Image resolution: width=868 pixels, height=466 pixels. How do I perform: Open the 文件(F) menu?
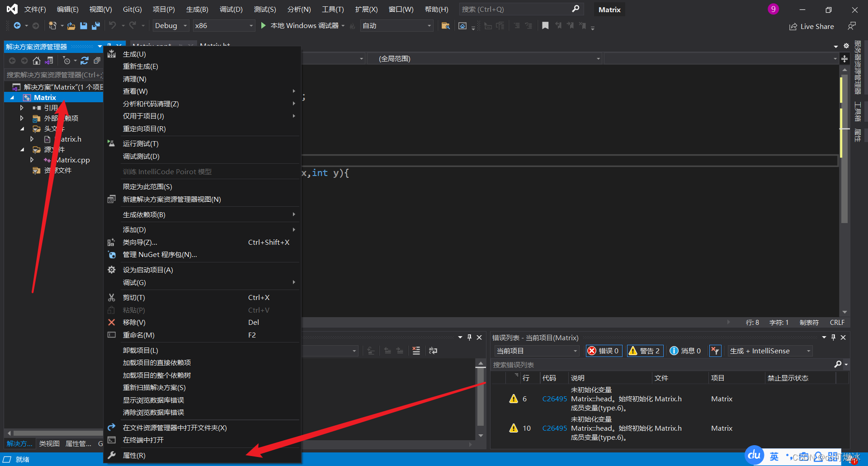coord(35,10)
